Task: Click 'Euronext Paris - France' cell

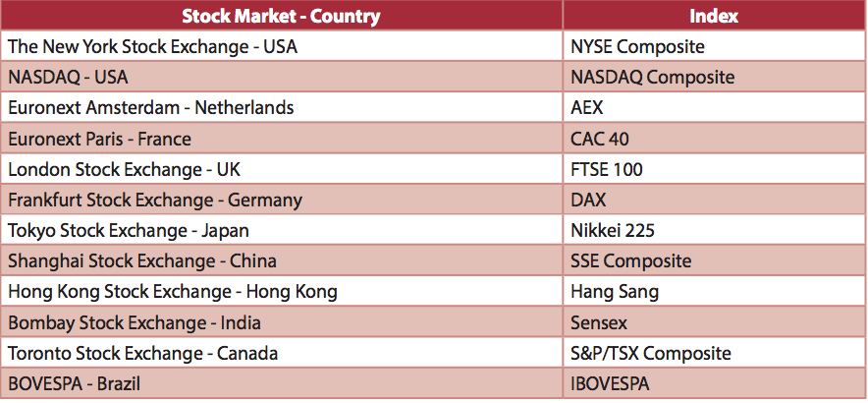Action: point(99,139)
